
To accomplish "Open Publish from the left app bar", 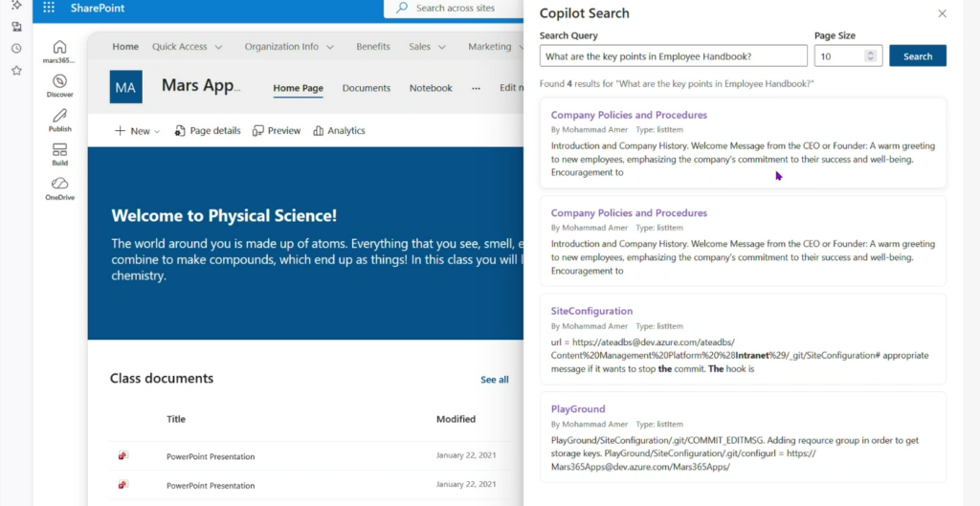I will pos(59,121).
